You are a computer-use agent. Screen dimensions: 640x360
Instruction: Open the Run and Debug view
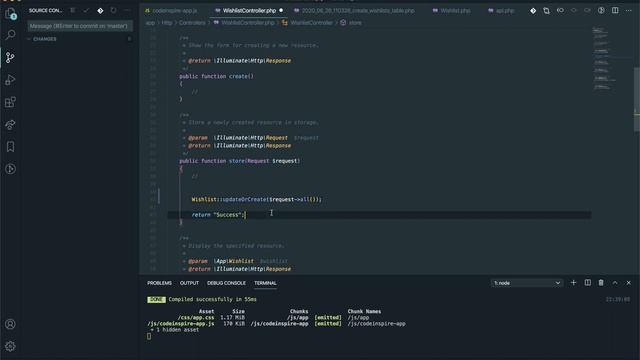[10, 80]
